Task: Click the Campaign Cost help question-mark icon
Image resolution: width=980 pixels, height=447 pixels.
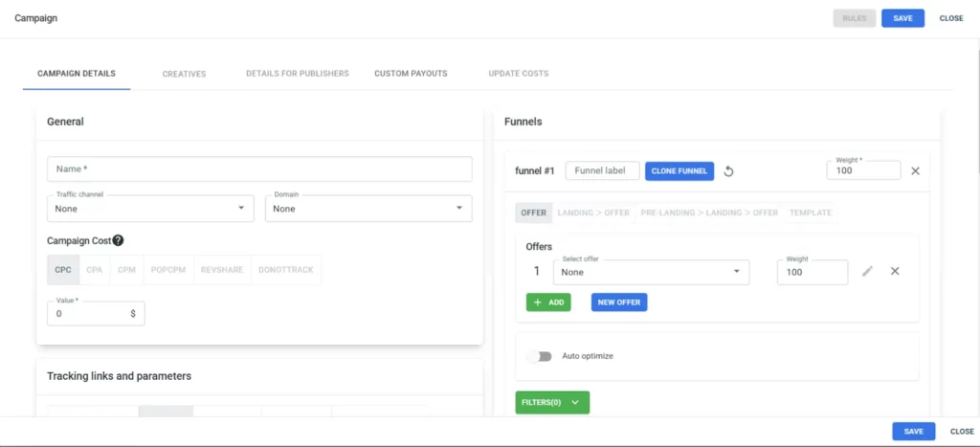Action: pyautogui.click(x=119, y=241)
